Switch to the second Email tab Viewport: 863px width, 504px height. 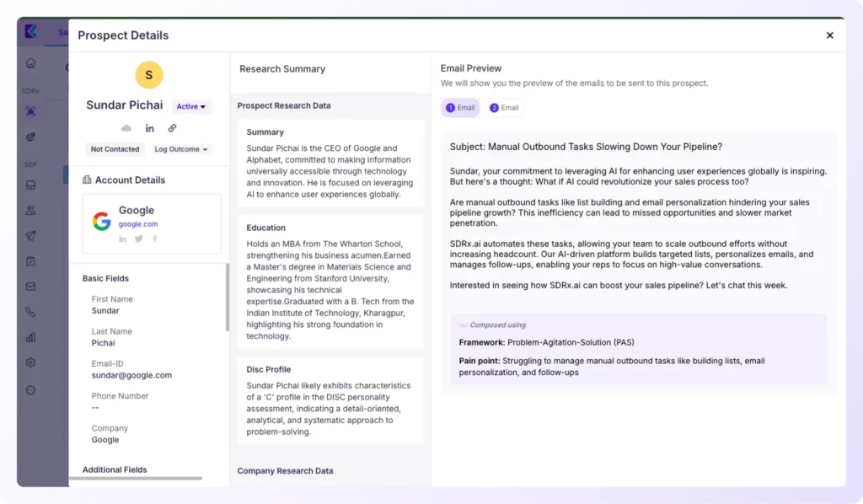point(504,108)
